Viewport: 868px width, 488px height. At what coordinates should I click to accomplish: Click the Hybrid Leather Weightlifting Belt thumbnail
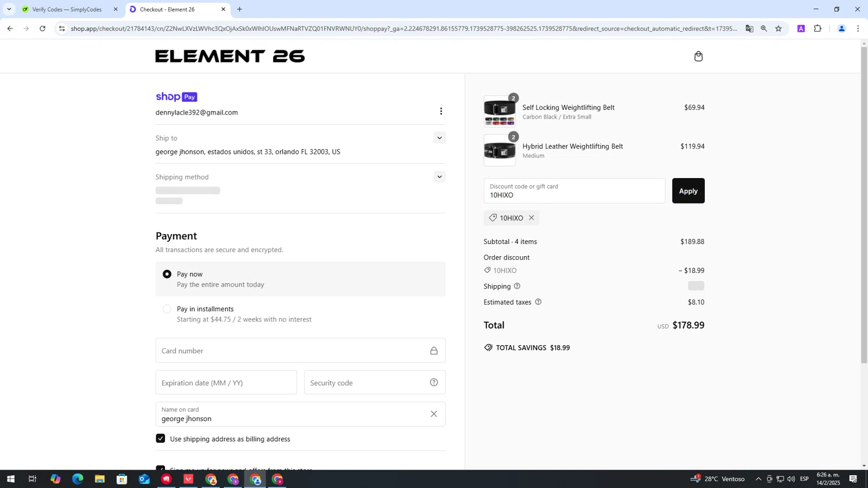(499, 150)
